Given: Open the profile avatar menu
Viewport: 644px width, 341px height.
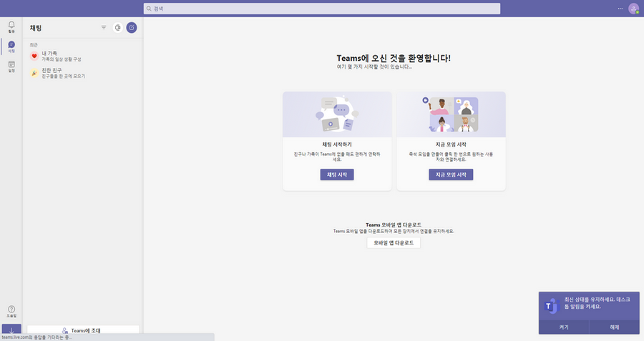Looking at the screenshot, I should [633, 9].
